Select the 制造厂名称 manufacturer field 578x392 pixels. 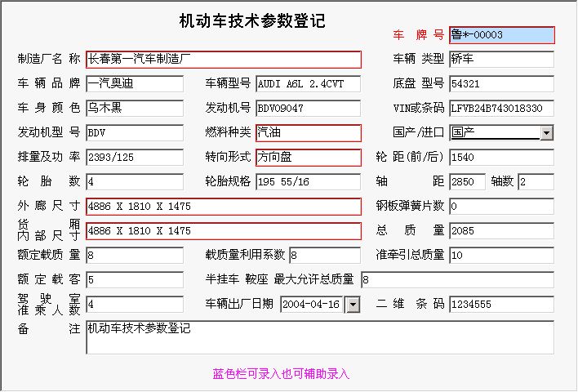223,60
